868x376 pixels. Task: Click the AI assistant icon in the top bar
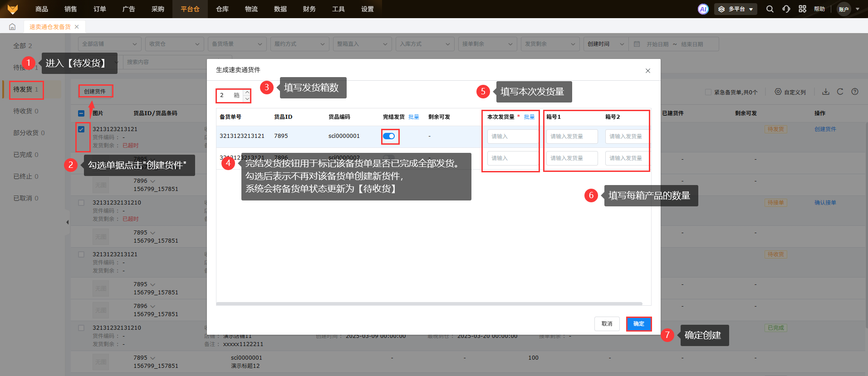coord(703,9)
